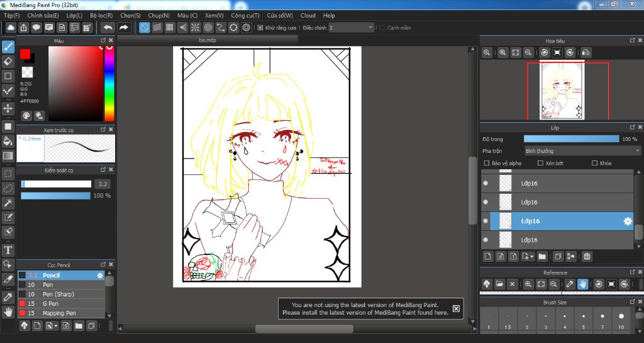Select the Mapping Pen brush

click(61, 313)
